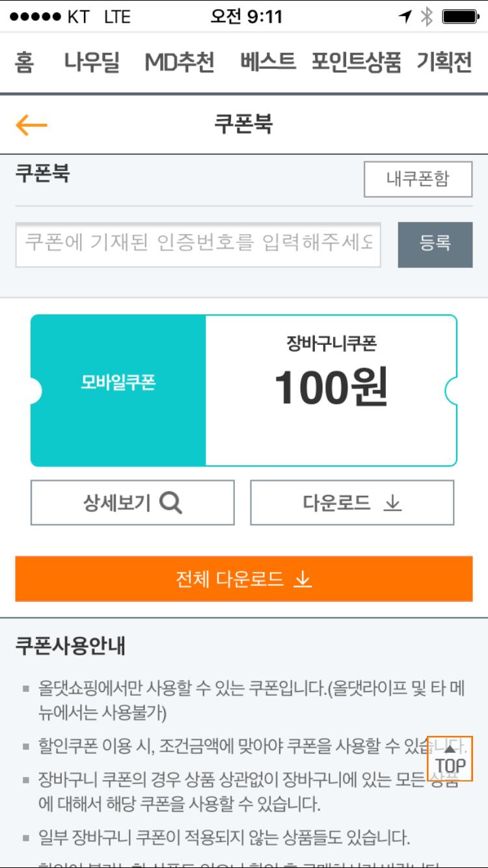The height and width of the screenshot is (868, 488).
Task: Open the 홈 tab
Action: click(24, 62)
